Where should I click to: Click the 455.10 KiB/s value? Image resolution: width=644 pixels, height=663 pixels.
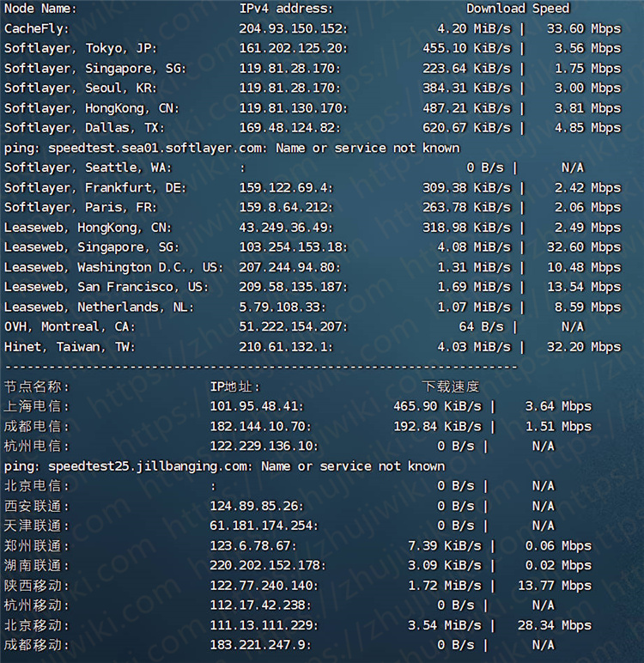pyautogui.click(x=467, y=49)
